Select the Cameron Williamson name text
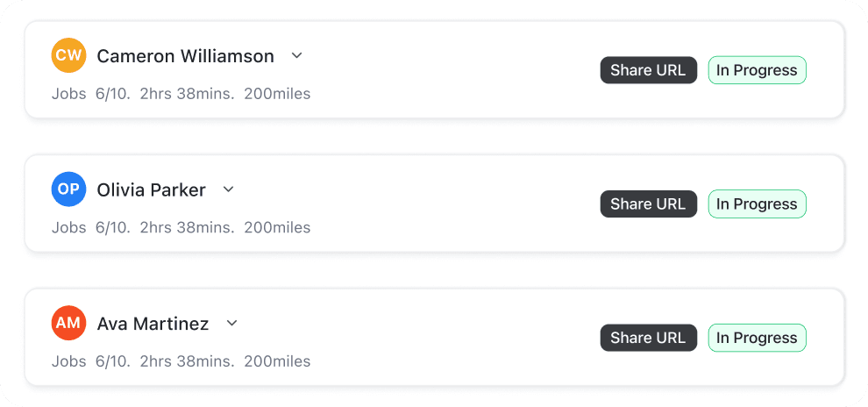The width and height of the screenshot is (868, 407). pyautogui.click(x=185, y=56)
